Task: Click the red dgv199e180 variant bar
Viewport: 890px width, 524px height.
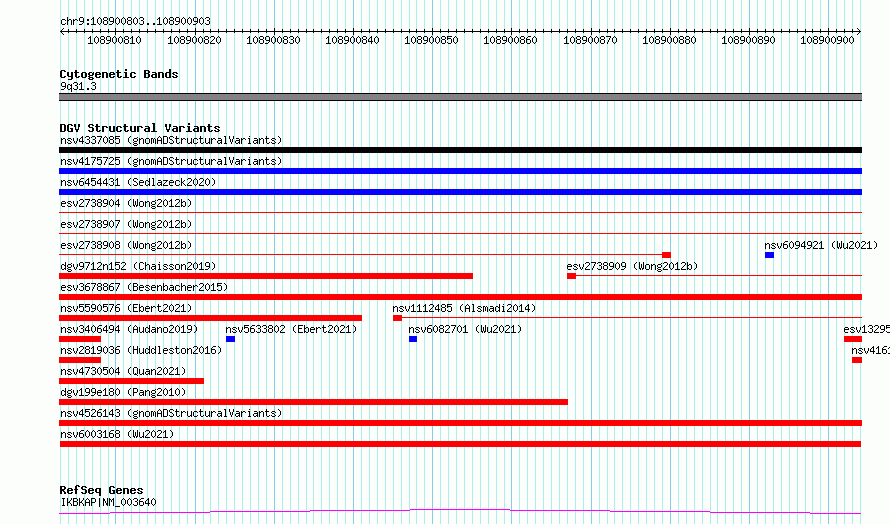Action: [x=313, y=402]
